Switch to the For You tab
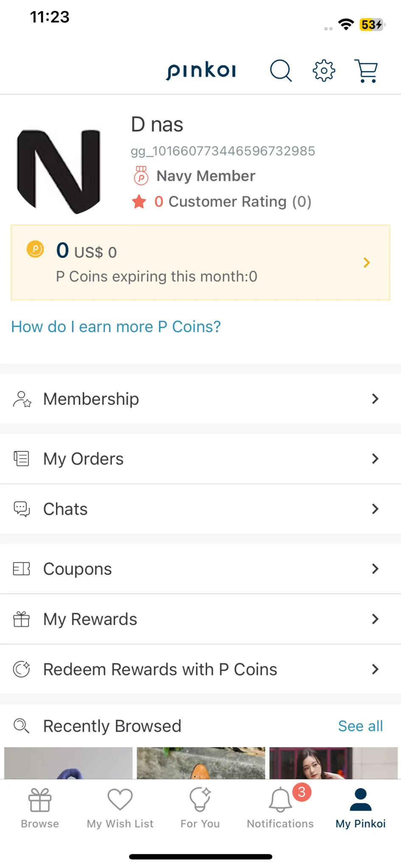 [x=200, y=808]
